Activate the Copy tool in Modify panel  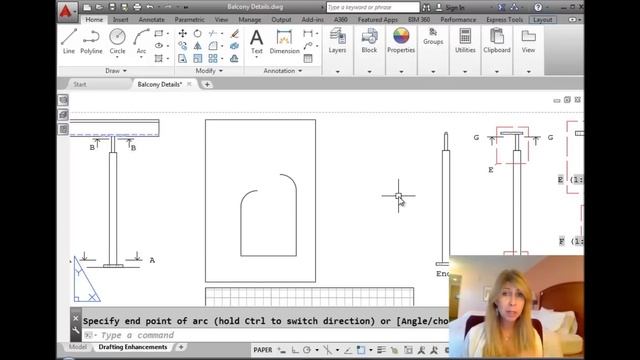coord(182,46)
